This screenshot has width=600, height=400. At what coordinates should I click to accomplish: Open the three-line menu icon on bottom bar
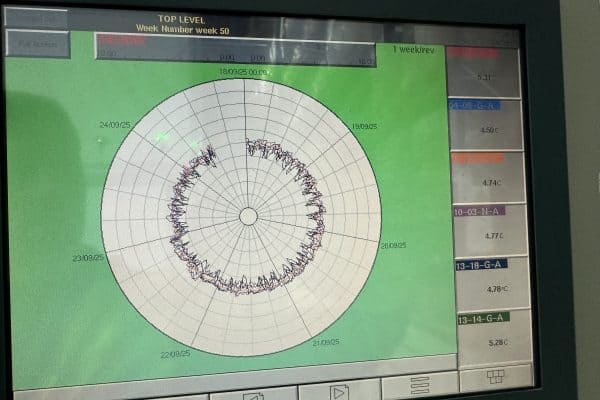419,385
